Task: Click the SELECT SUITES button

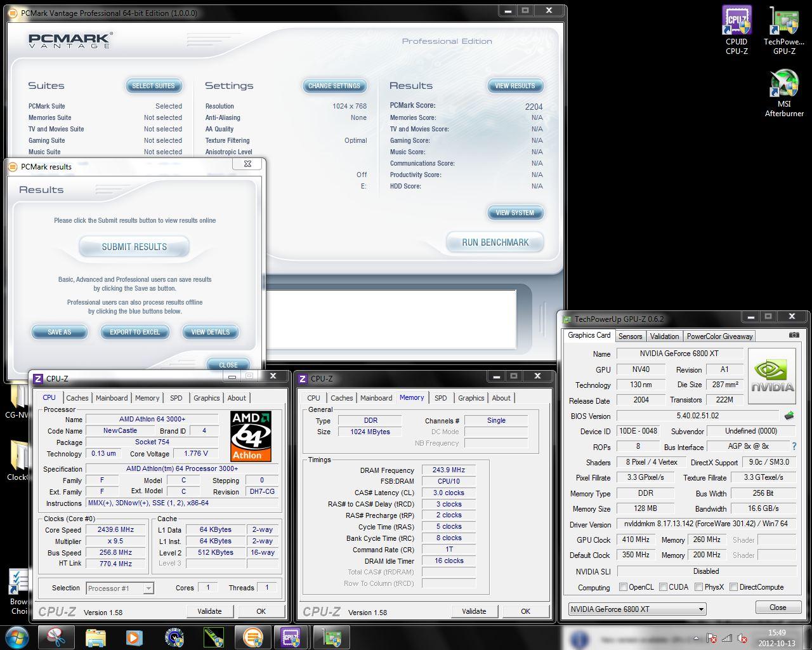Action: [154, 86]
